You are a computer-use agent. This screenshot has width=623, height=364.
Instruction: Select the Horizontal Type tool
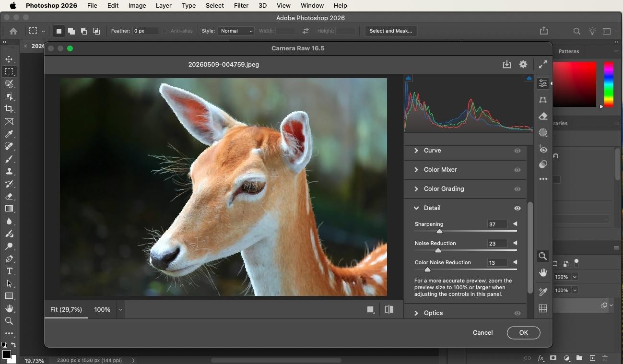(x=9, y=271)
